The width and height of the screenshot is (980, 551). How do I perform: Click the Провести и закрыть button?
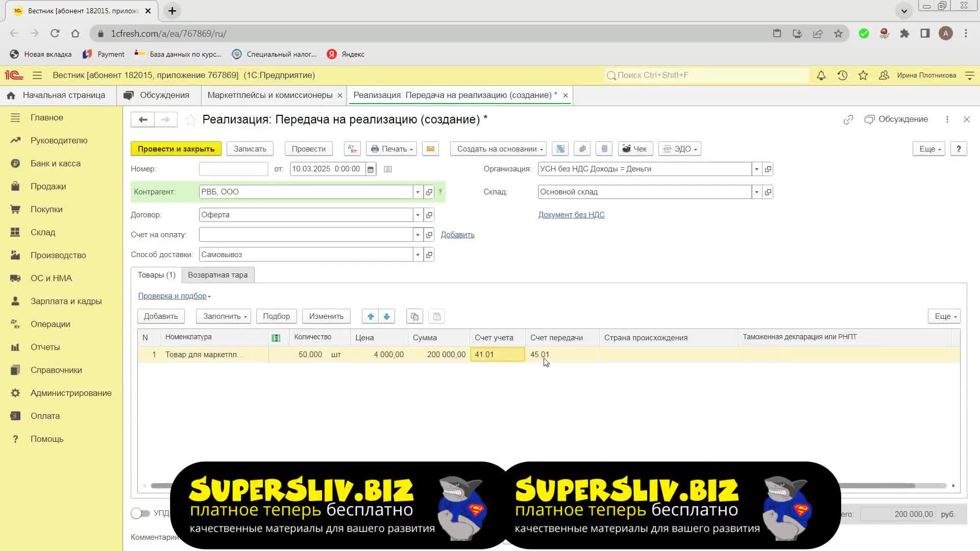click(176, 149)
